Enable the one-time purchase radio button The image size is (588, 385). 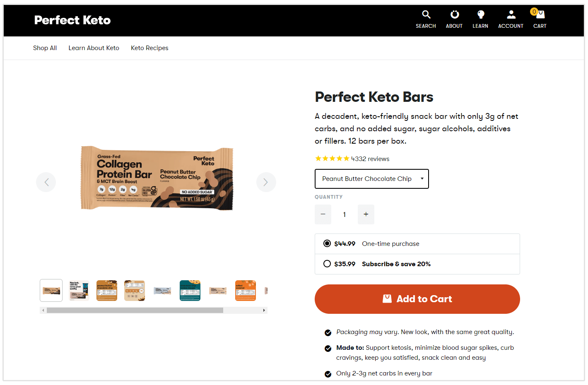327,243
